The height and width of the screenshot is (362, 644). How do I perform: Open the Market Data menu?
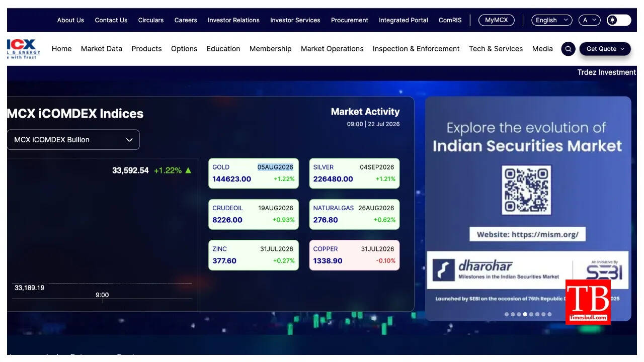click(102, 49)
